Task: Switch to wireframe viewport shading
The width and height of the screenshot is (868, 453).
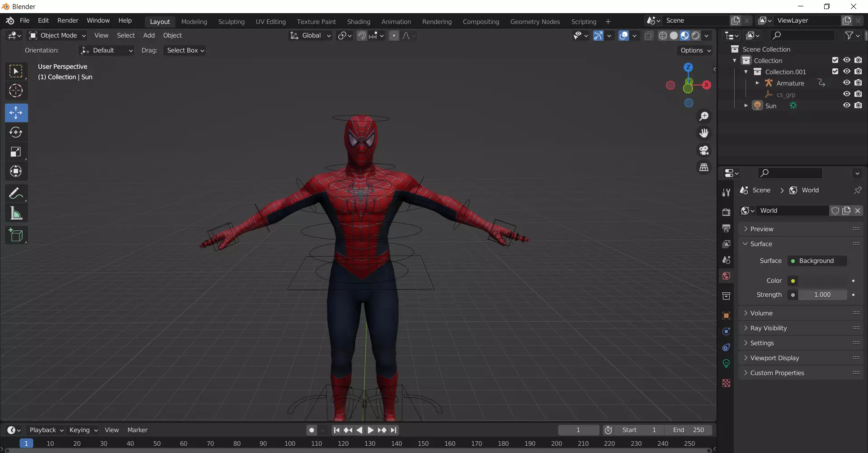Action: pyautogui.click(x=663, y=36)
